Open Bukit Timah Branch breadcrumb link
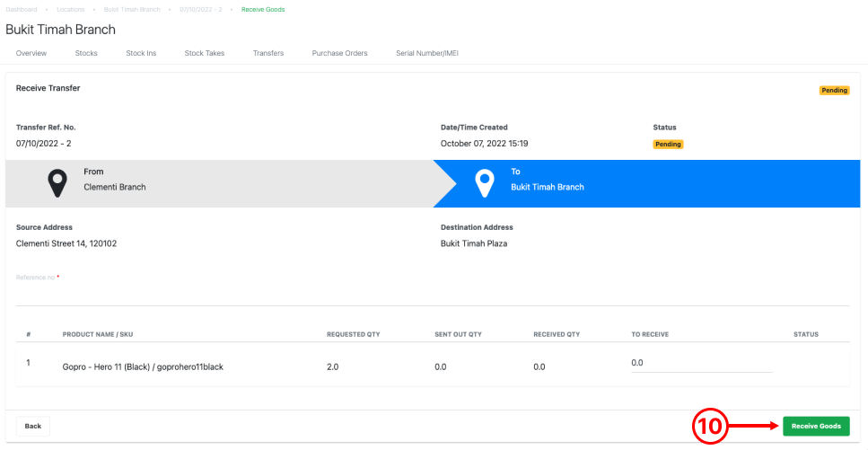Screen dimensions: 868x450 (132, 9)
